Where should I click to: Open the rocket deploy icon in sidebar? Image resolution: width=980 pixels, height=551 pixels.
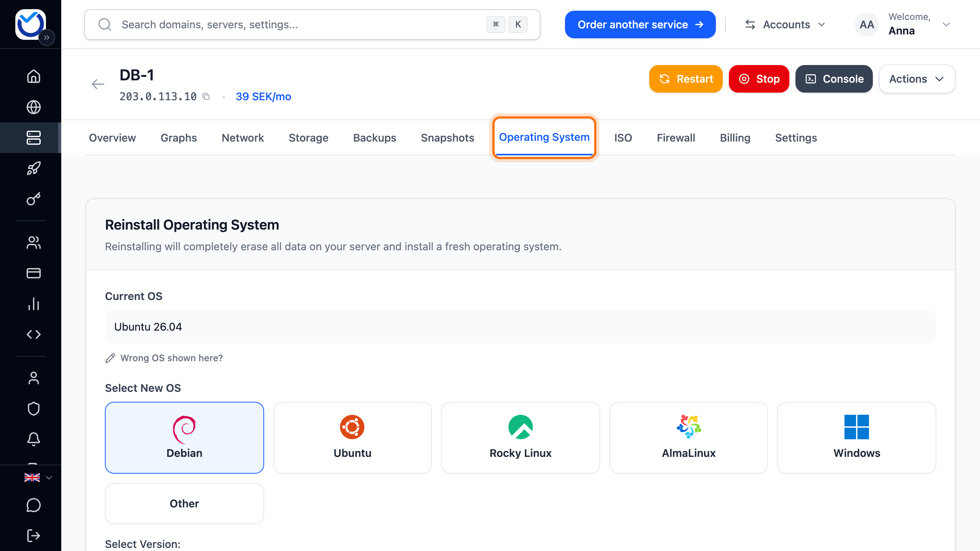[x=34, y=168]
